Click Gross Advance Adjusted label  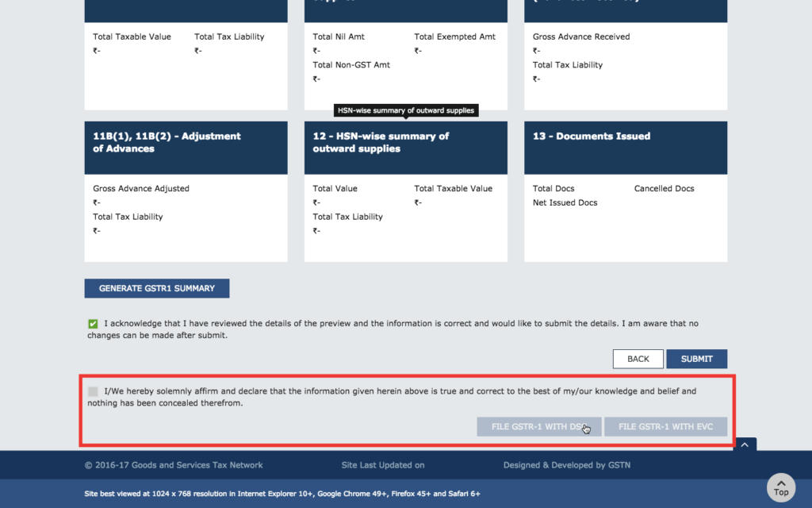click(x=141, y=189)
